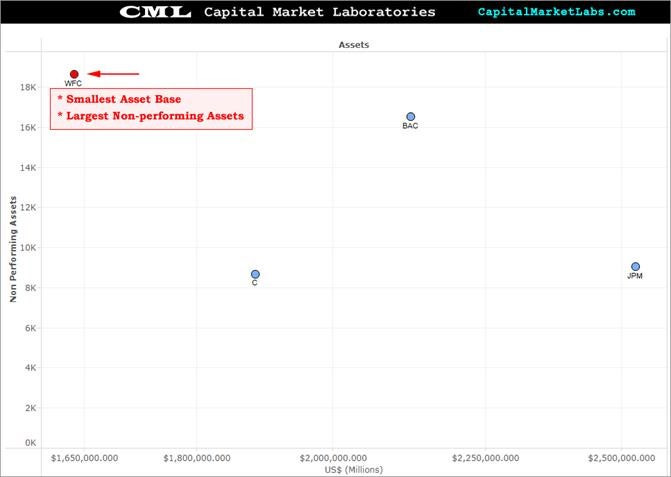Click the 16K y-axis tick label
The image size is (671, 477).
(x=28, y=127)
